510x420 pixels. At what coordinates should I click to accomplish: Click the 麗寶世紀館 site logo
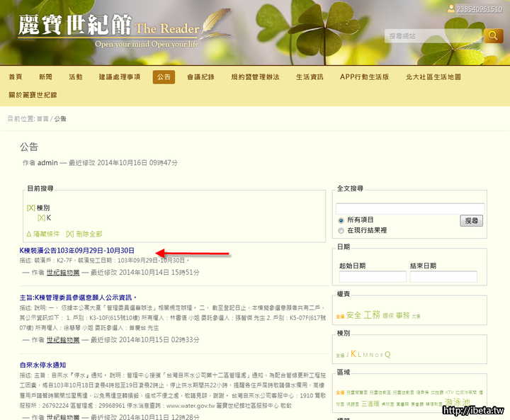coord(74,27)
